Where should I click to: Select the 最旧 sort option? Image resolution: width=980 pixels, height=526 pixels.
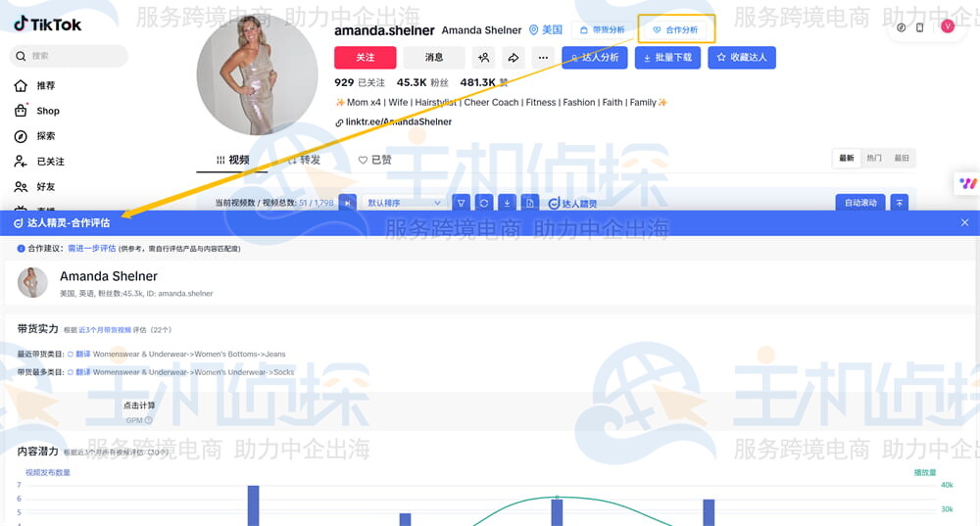click(902, 158)
